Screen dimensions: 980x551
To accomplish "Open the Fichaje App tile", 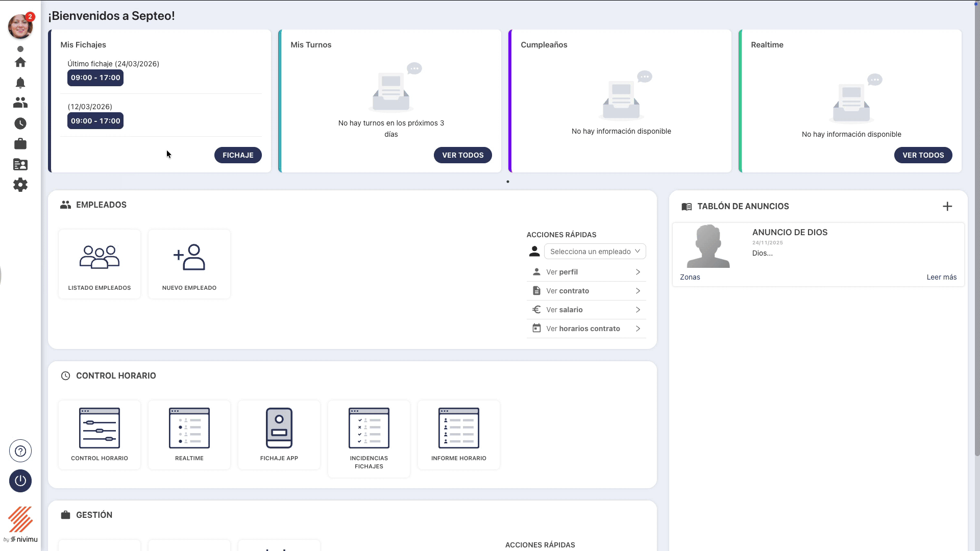I will (x=279, y=435).
